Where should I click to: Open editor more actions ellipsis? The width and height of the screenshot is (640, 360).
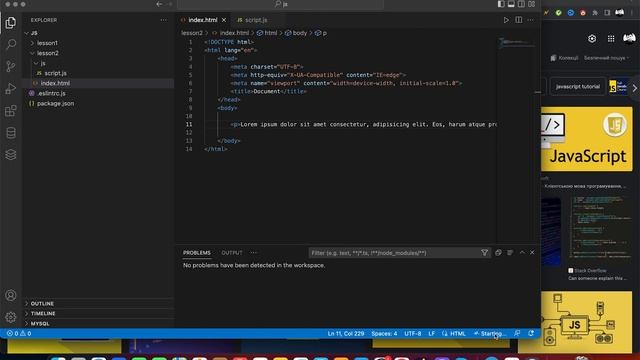531,20
